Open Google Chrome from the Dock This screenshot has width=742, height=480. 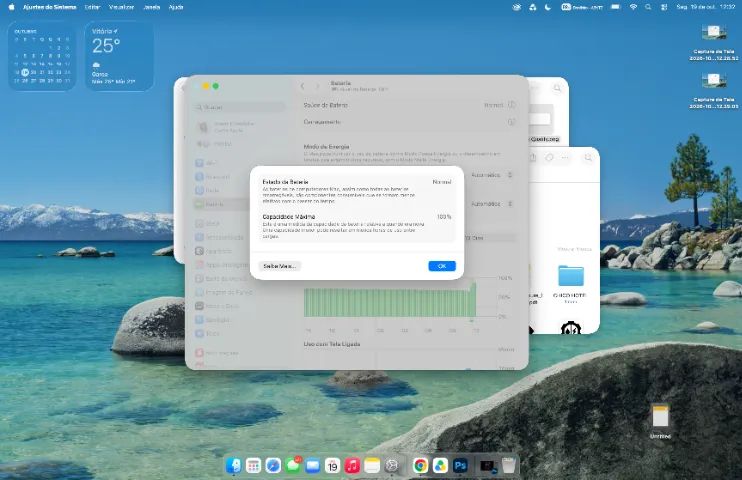[420, 466]
